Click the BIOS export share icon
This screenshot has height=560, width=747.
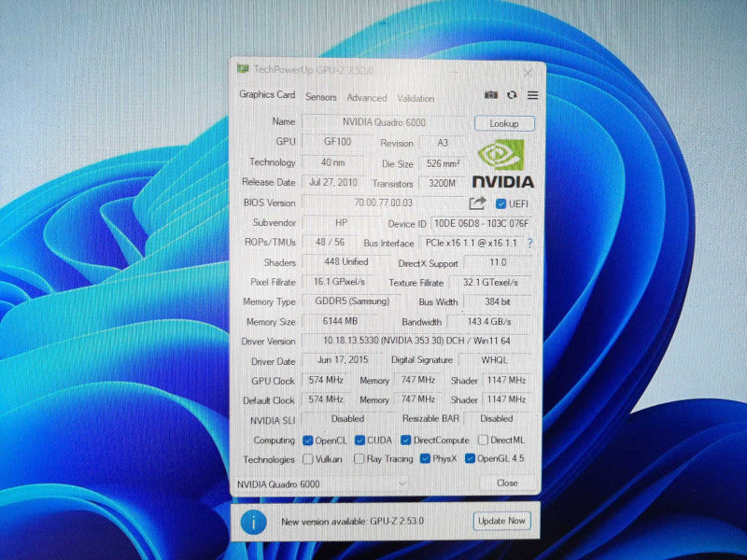pos(477,203)
